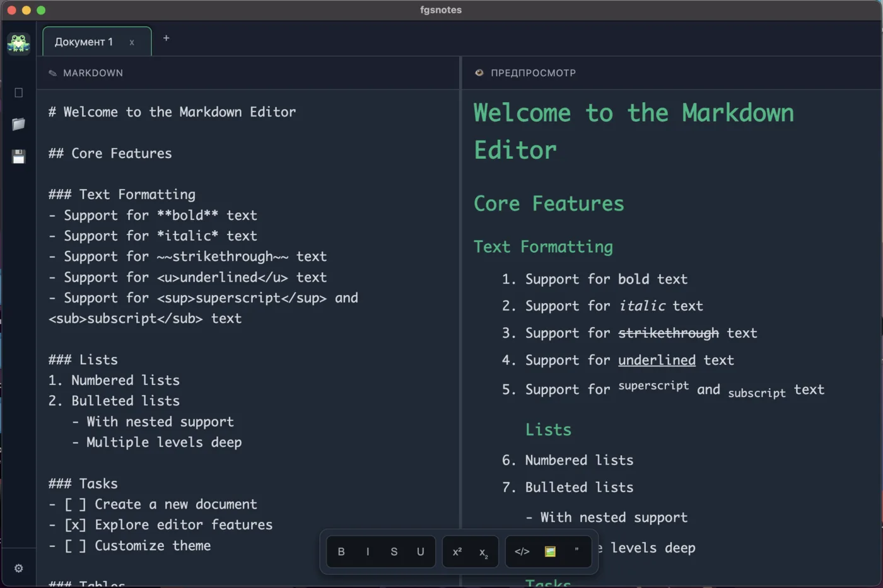Click the '**bold**' editor line
Viewport: 883px width, 588px height.
tap(153, 215)
